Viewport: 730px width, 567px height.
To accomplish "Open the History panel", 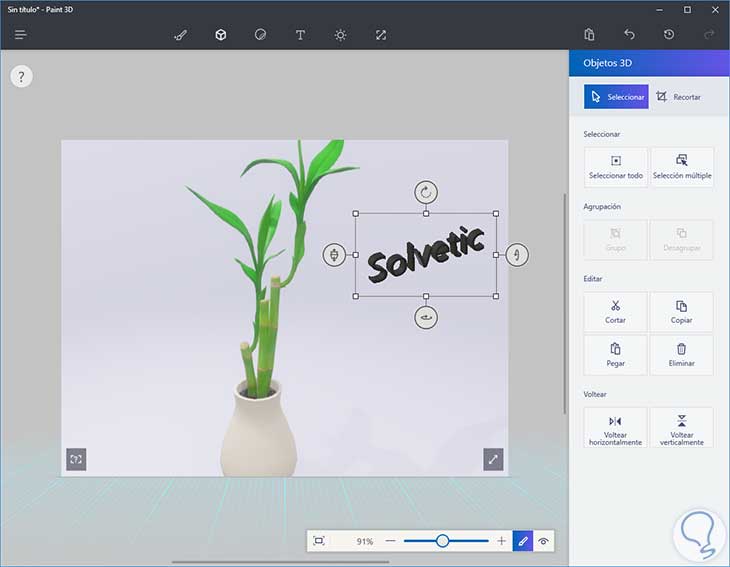I will 669,34.
